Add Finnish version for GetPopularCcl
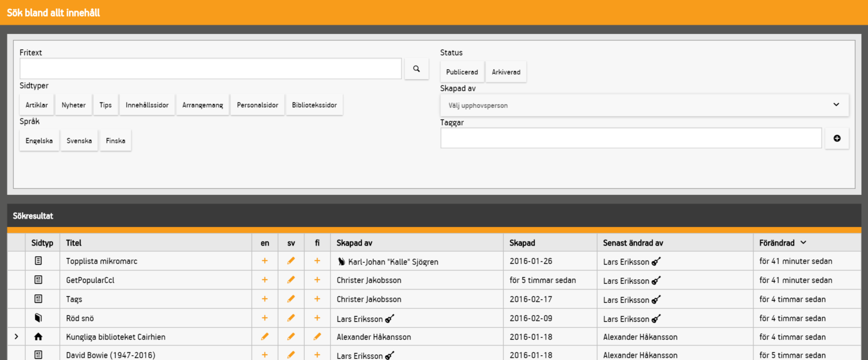The width and height of the screenshot is (868, 360). pyautogui.click(x=317, y=280)
